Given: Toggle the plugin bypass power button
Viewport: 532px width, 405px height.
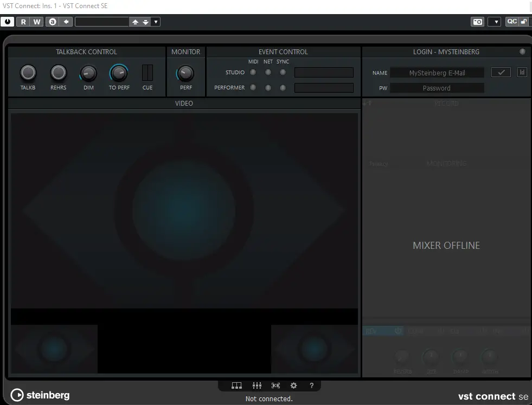Looking at the screenshot, I should [8, 22].
